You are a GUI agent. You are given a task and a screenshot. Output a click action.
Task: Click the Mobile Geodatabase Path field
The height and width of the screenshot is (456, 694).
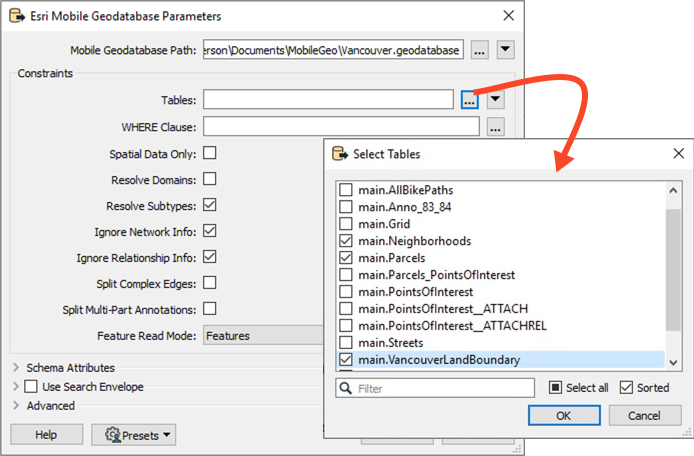pyautogui.click(x=333, y=50)
